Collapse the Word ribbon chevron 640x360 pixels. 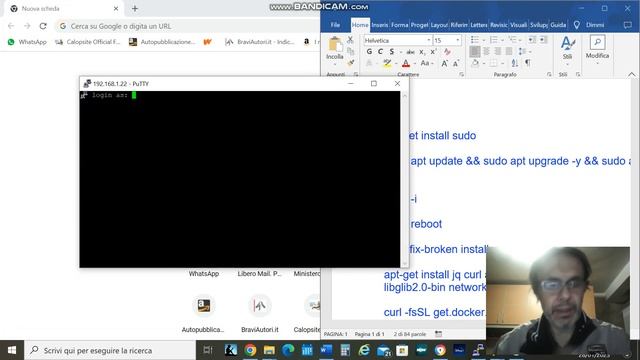point(631,74)
